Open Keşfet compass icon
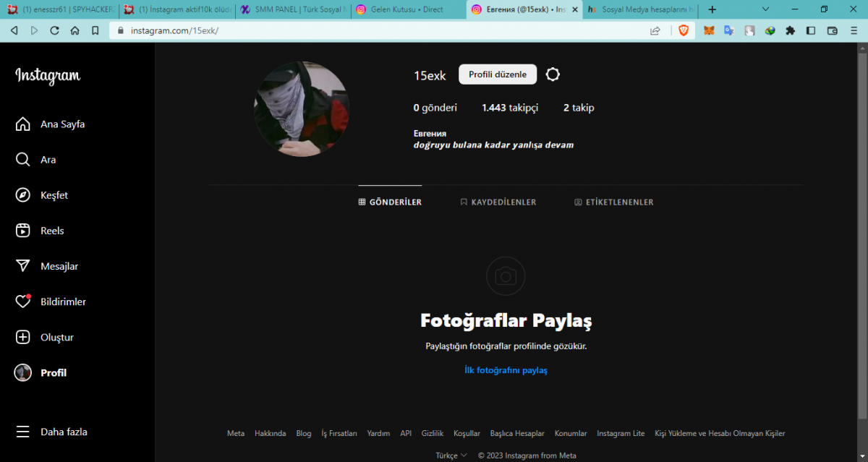This screenshot has width=868, height=462. tap(23, 195)
